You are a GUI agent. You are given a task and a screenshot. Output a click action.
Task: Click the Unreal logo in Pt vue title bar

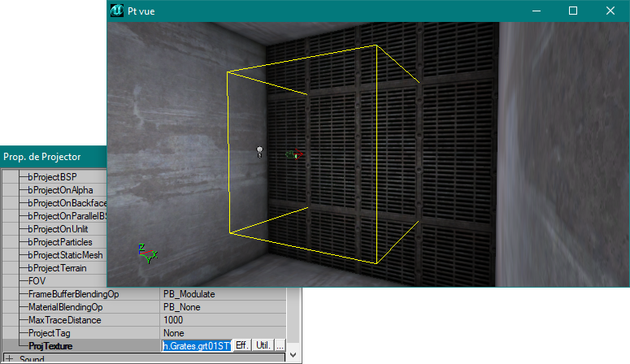(116, 11)
